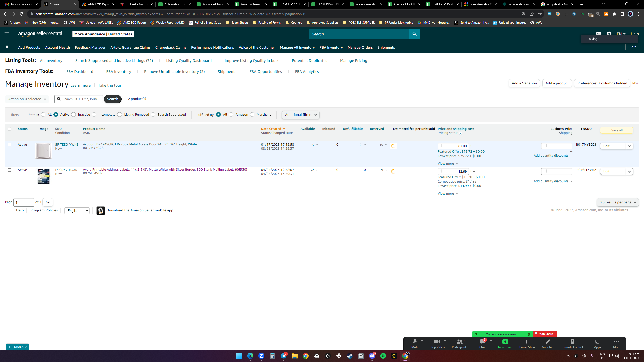Open the EN language selector in header
This screenshot has height=362, width=644.
tap(621, 34)
